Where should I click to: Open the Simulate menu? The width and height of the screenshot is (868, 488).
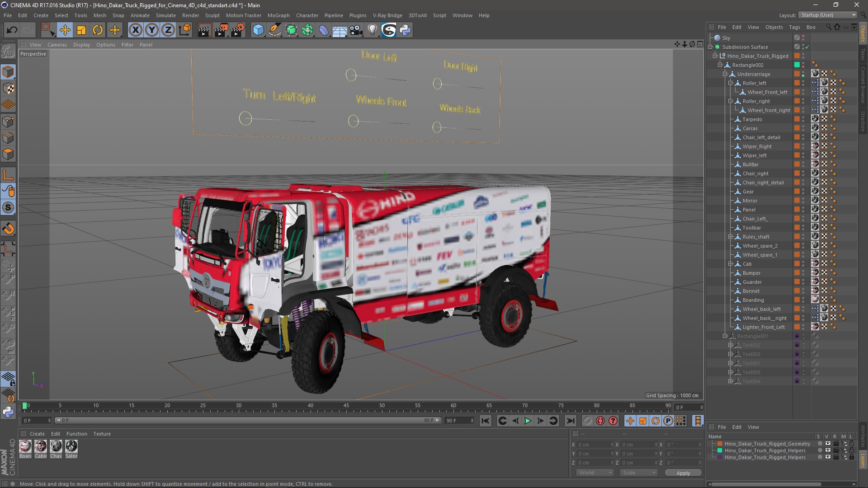[x=166, y=15]
